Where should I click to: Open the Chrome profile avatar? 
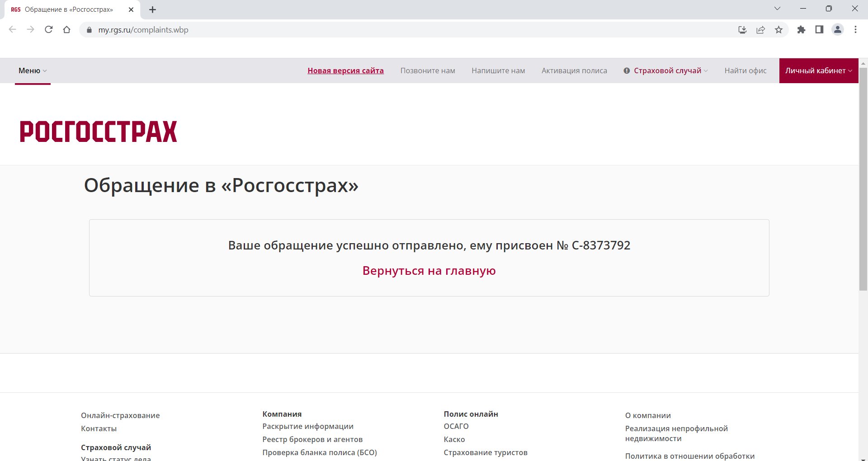pos(838,30)
